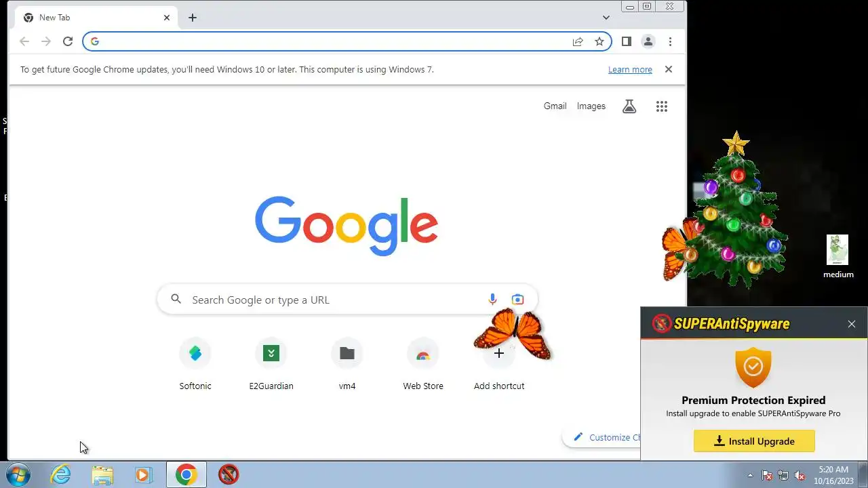Launch Internet Explorer from the taskbar
Image resolution: width=868 pixels, height=488 pixels.
61,474
